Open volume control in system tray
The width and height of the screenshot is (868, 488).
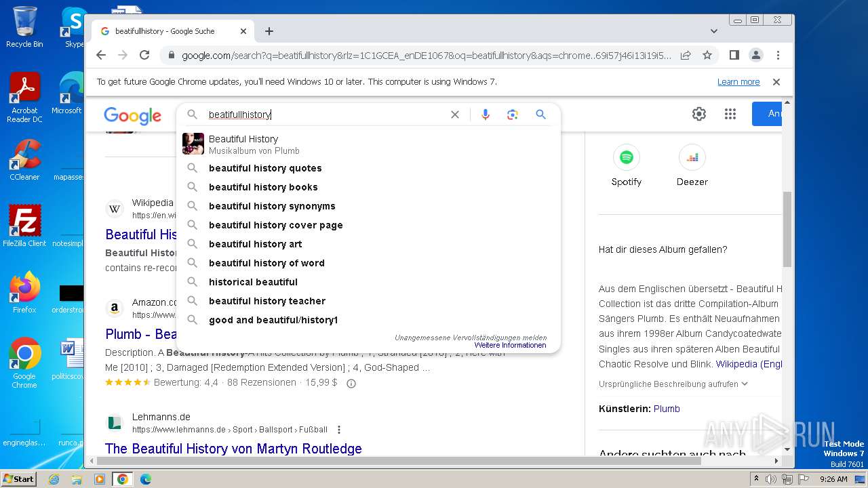pyautogui.click(x=771, y=479)
